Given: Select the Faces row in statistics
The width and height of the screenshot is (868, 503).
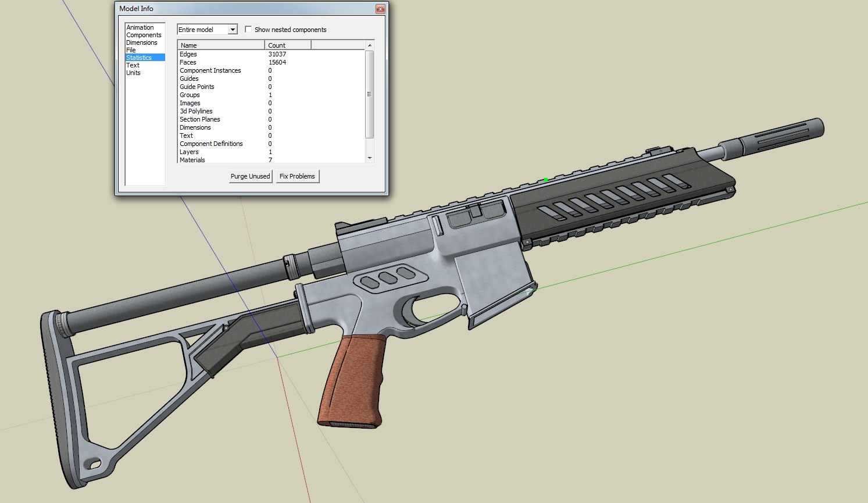Looking at the screenshot, I should (272, 62).
